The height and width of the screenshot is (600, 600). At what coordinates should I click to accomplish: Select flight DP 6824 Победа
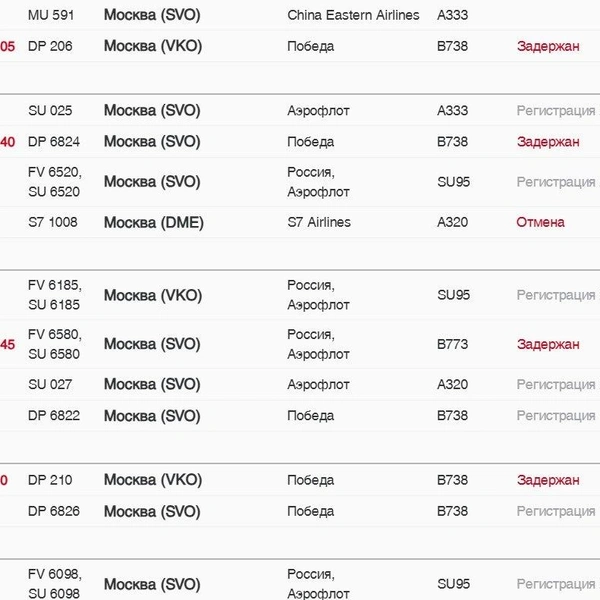300,142
